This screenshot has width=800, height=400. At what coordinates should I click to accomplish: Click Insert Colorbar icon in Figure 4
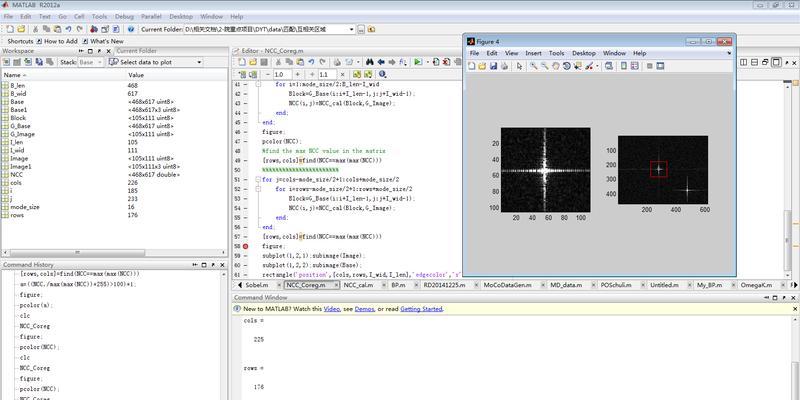pos(623,66)
